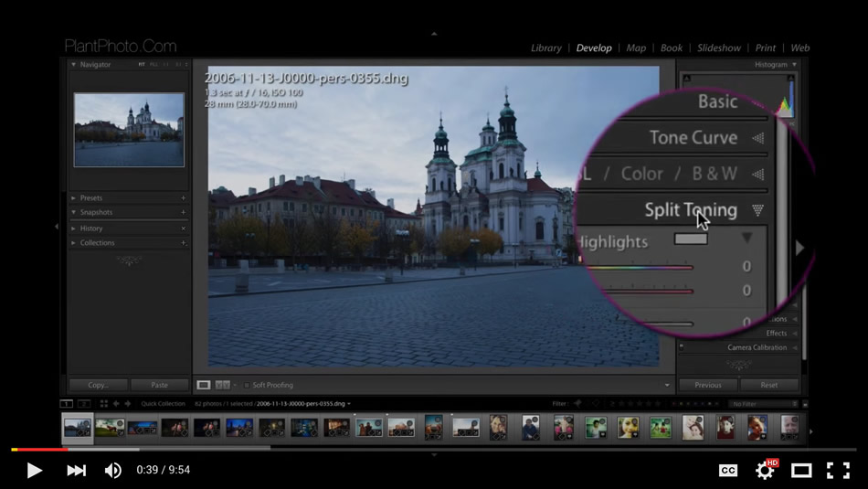Enable the Soft Proofing checkbox

[x=247, y=385]
